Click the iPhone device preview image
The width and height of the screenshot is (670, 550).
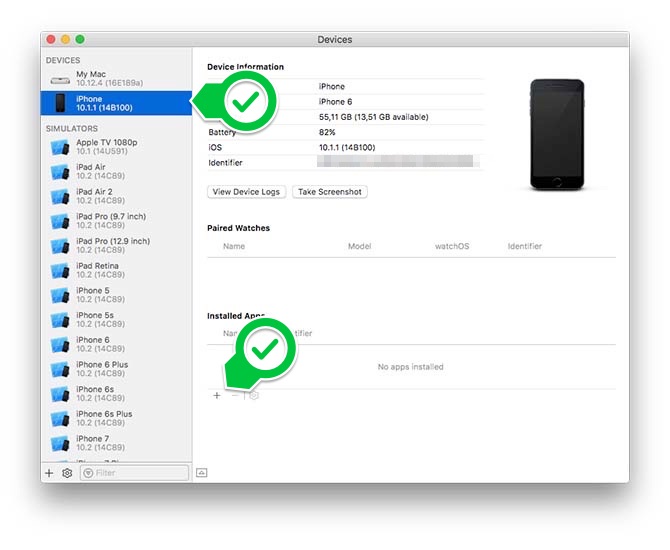(x=557, y=134)
